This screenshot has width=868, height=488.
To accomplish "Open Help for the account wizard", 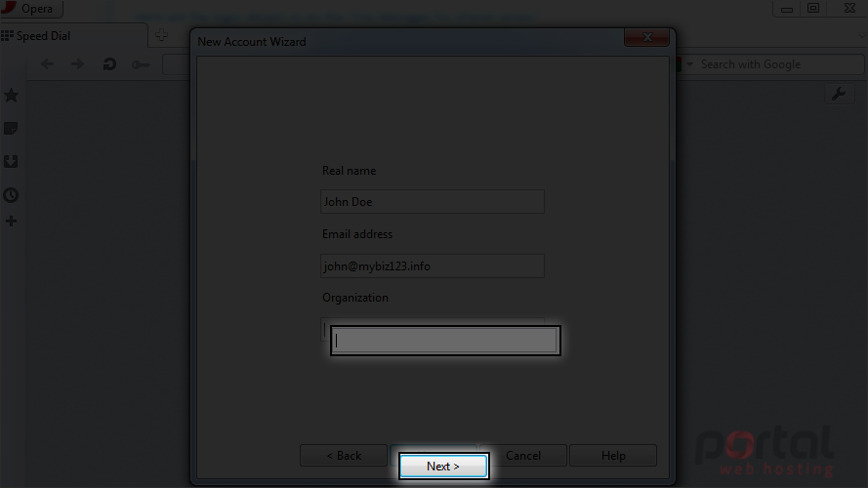I will tap(613, 456).
